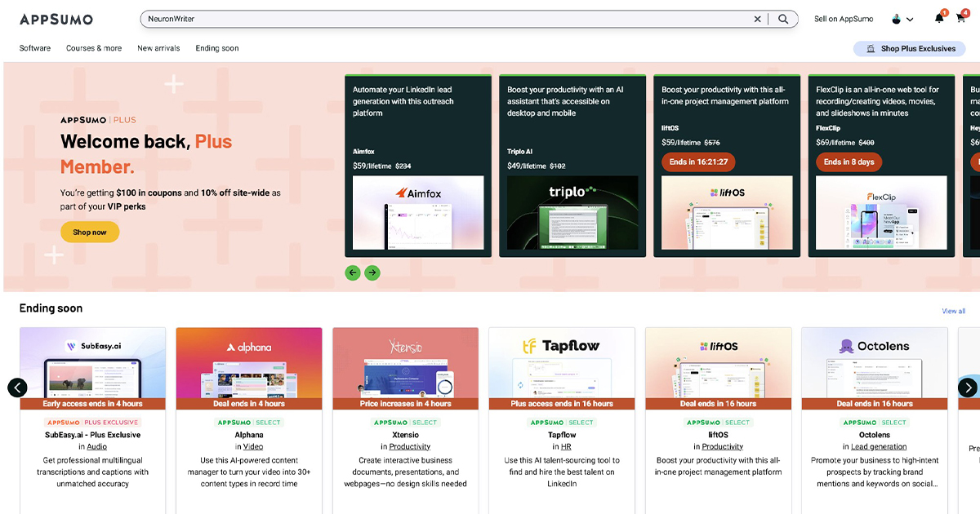Click the Xtensio product title
The height and width of the screenshot is (514, 980).
click(x=405, y=435)
